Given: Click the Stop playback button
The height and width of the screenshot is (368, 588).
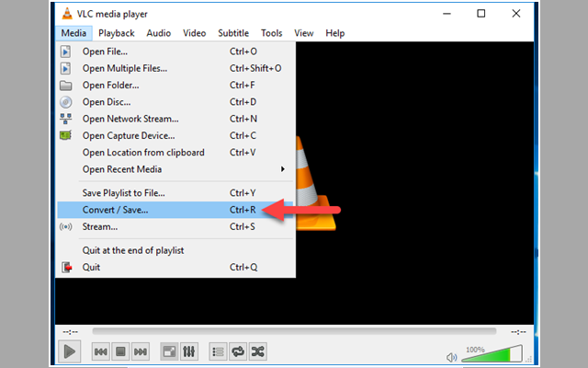Looking at the screenshot, I should pyautogui.click(x=120, y=351).
